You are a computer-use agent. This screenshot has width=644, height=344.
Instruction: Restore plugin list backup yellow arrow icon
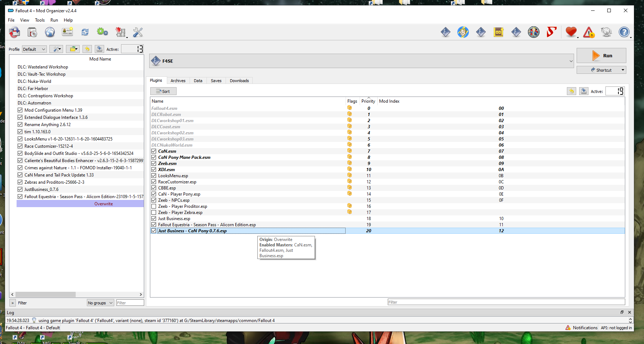pyautogui.click(x=572, y=91)
